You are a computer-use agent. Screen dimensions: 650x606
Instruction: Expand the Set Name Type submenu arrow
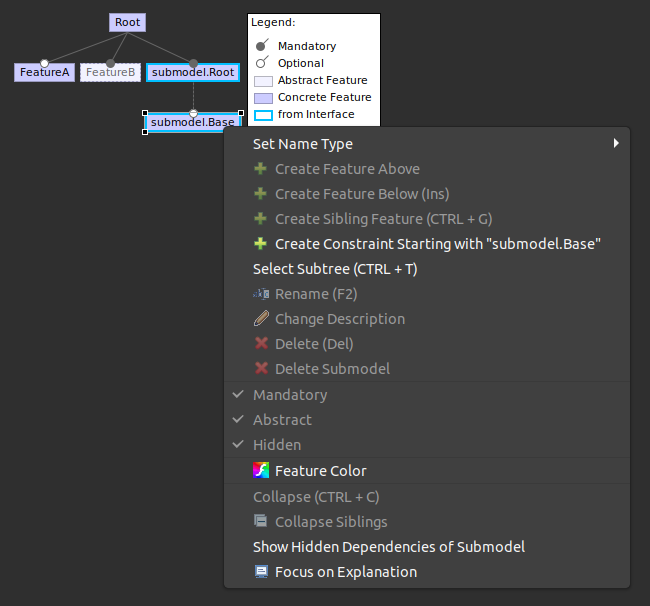[x=616, y=143]
